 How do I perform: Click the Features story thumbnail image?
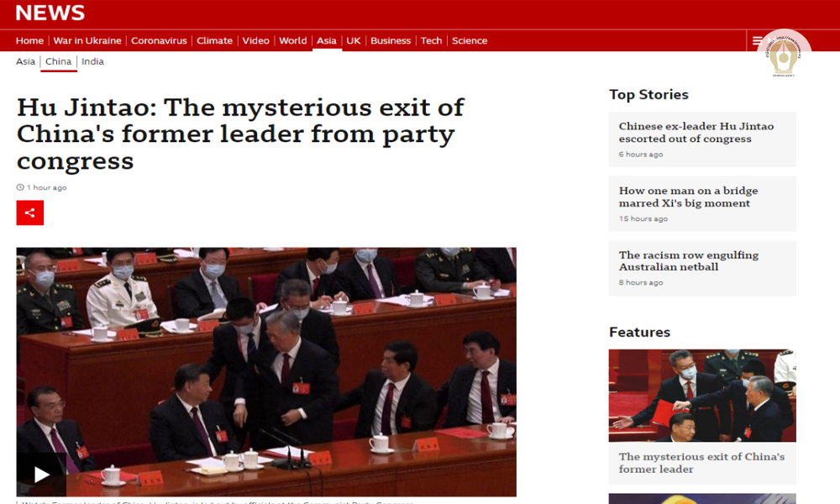702,395
